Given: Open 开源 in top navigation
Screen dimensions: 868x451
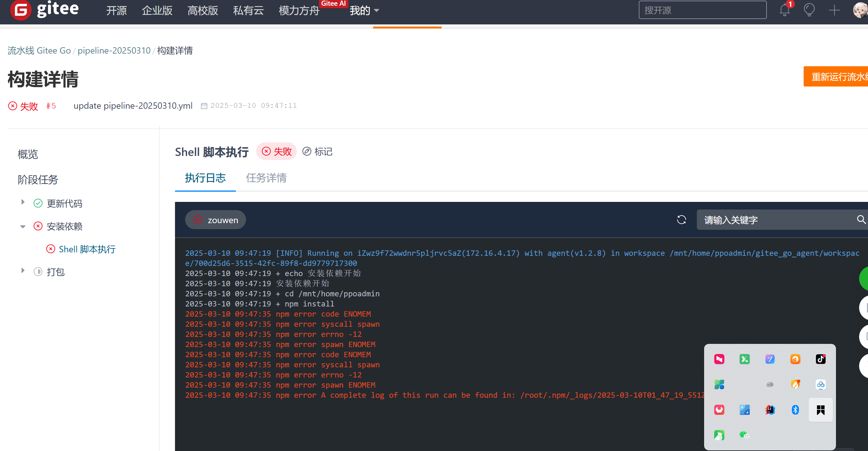Looking at the screenshot, I should coord(117,10).
